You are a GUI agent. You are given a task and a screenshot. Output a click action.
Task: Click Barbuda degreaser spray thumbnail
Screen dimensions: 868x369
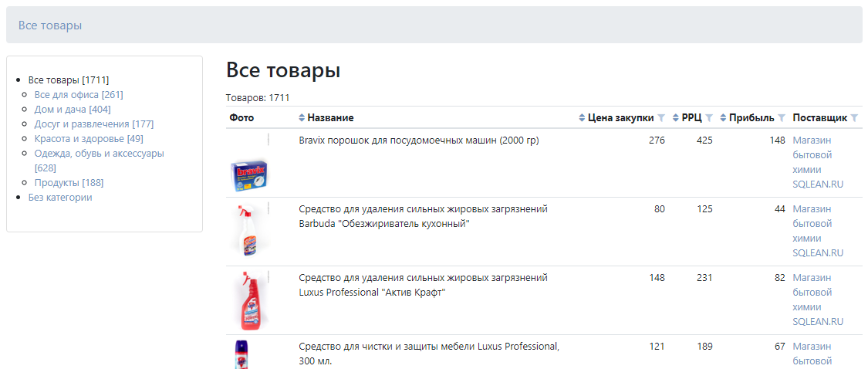coord(249,230)
